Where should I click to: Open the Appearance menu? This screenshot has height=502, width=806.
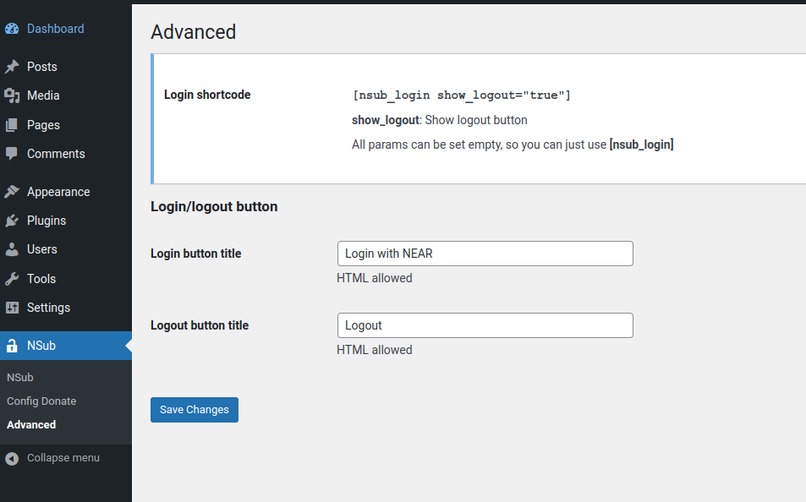point(58,192)
